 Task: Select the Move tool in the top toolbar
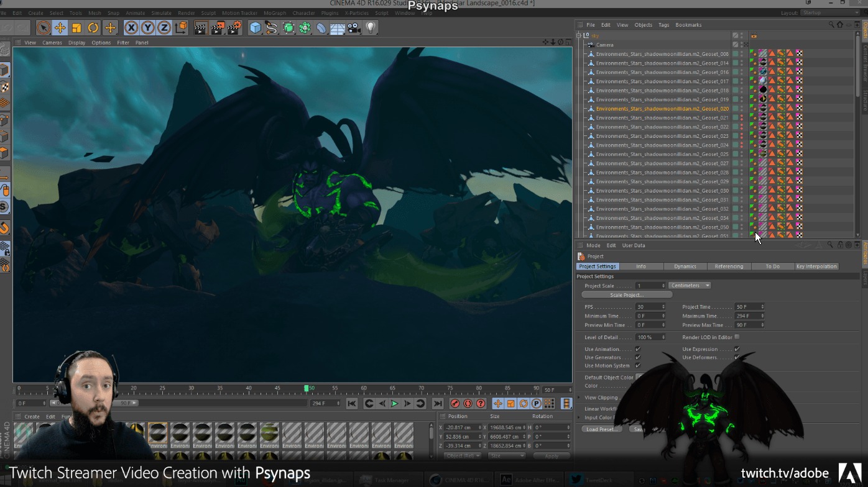(60, 27)
